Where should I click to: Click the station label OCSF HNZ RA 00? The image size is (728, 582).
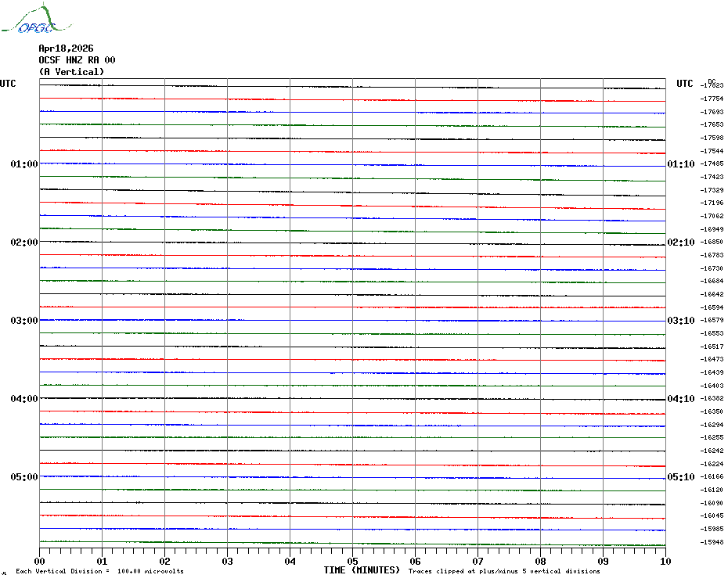[77, 60]
